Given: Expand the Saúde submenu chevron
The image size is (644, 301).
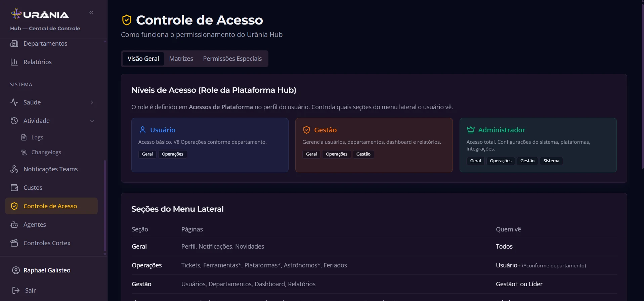Looking at the screenshot, I should [92, 102].
